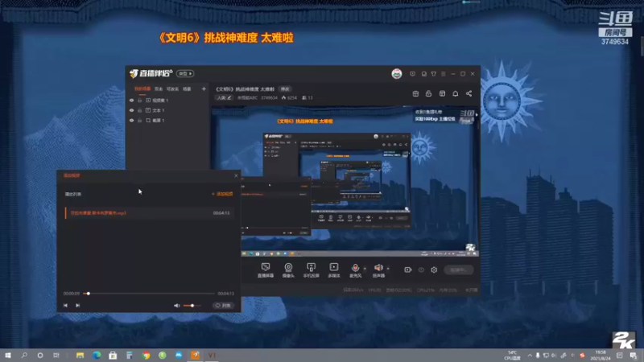The image size is (644, 362).
Task: Click the chat bubble icon in the title bar
Action: tap(424, 74)
